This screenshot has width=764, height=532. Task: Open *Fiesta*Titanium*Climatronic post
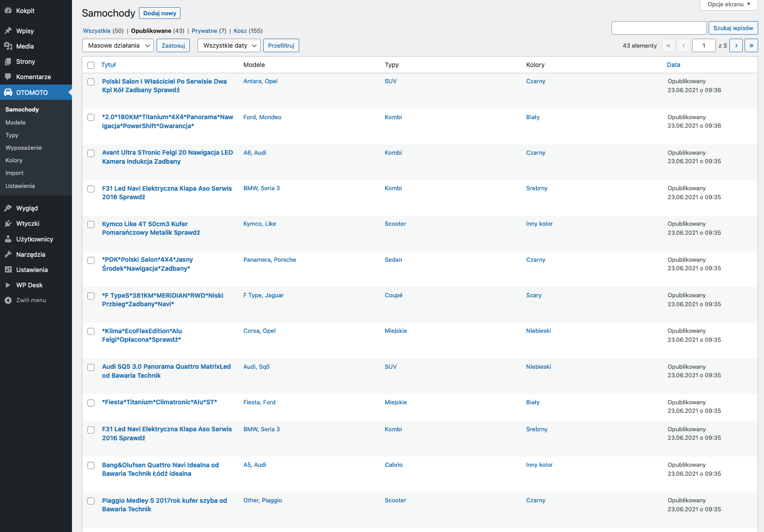(x=160, y=402)
